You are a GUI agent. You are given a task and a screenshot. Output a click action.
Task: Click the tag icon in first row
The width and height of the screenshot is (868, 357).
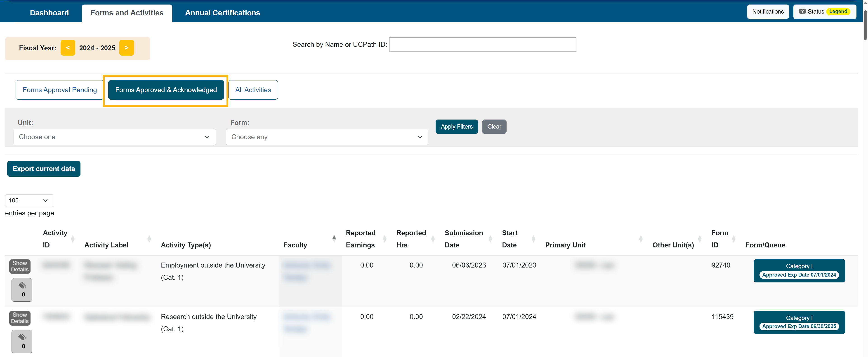22,289
